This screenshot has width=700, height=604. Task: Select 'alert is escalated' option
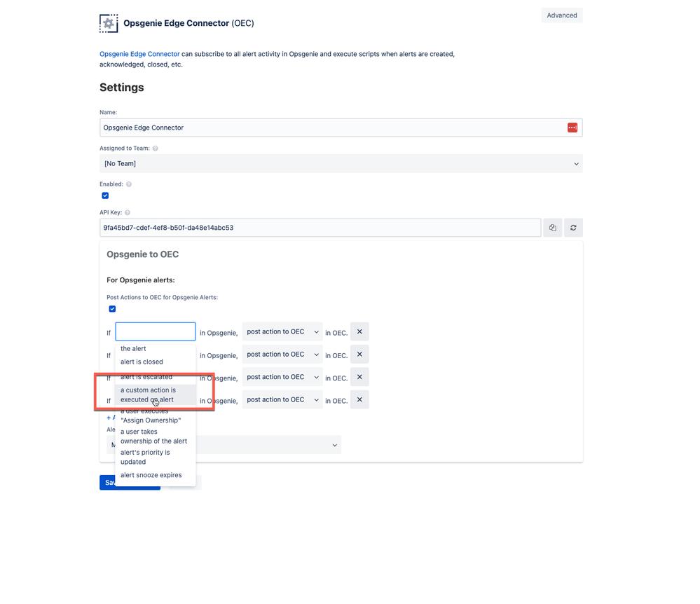[156, 377]
